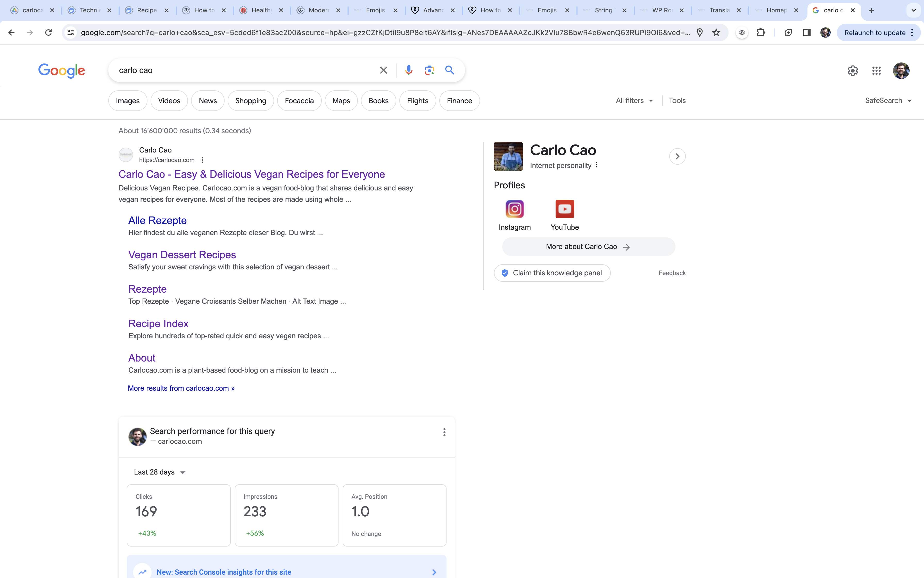Viewport: 924px width, 578px height.
Task: Bookmark this page with the star icon
Action: pos(716,33)
